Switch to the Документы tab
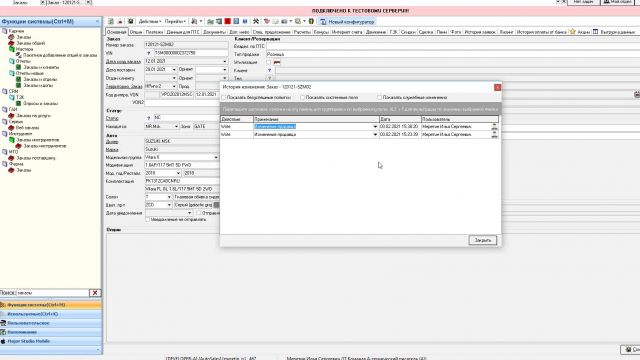This screenshot has width=640, height=360. [214, 32]
